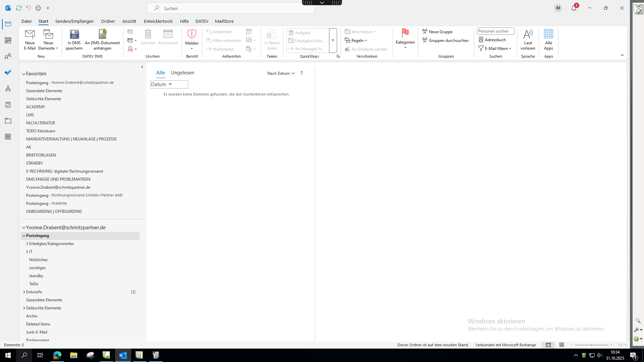644x362 pixels.
Task: Collapse the Favoriten section
Action: click(24, 74)
